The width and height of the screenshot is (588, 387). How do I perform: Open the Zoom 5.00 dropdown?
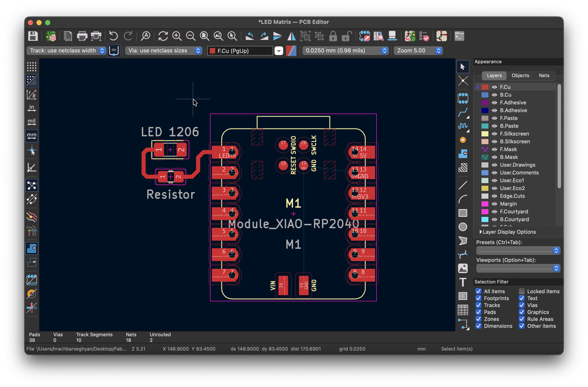(x=418, y=51)
